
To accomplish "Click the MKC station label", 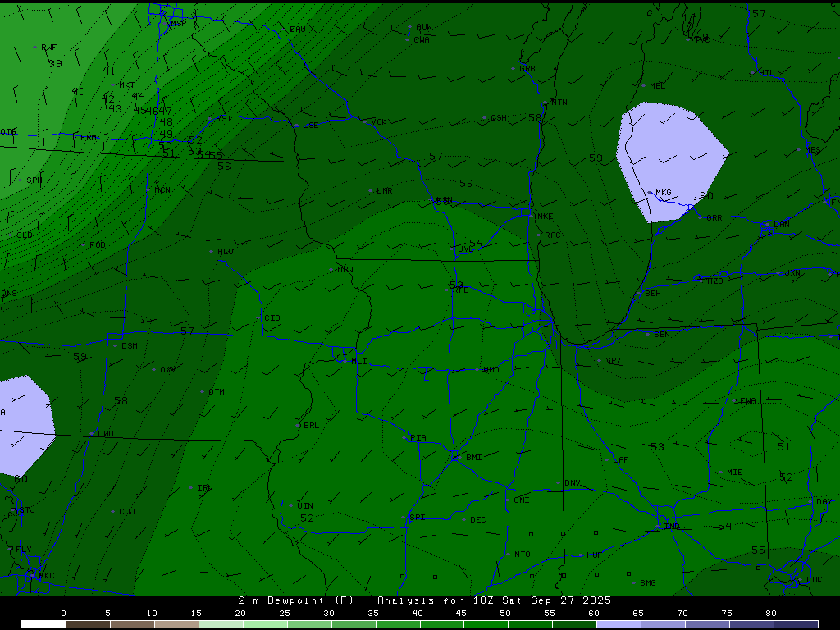I will (47, 576).
